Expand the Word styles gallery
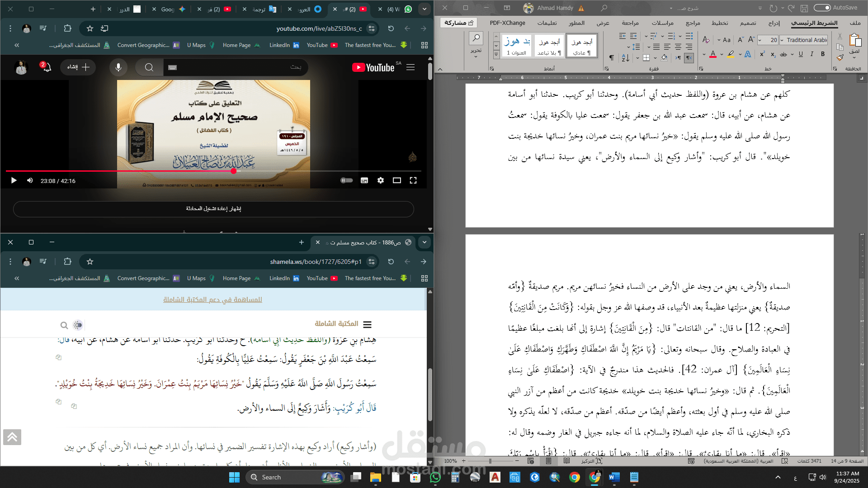 [496, 54]
